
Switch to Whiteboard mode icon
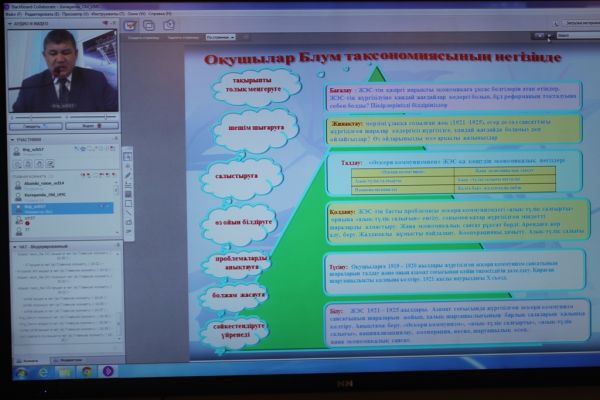click(x=131, y=25)
